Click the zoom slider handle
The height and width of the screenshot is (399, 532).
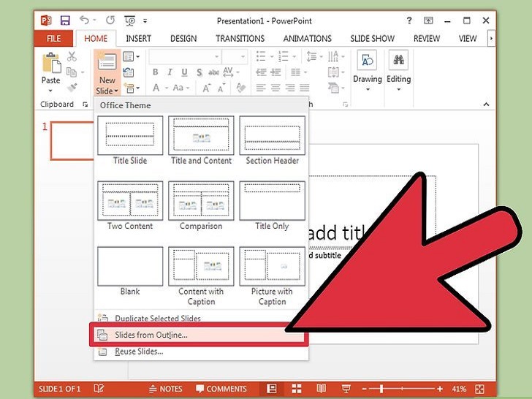(381, 389)
